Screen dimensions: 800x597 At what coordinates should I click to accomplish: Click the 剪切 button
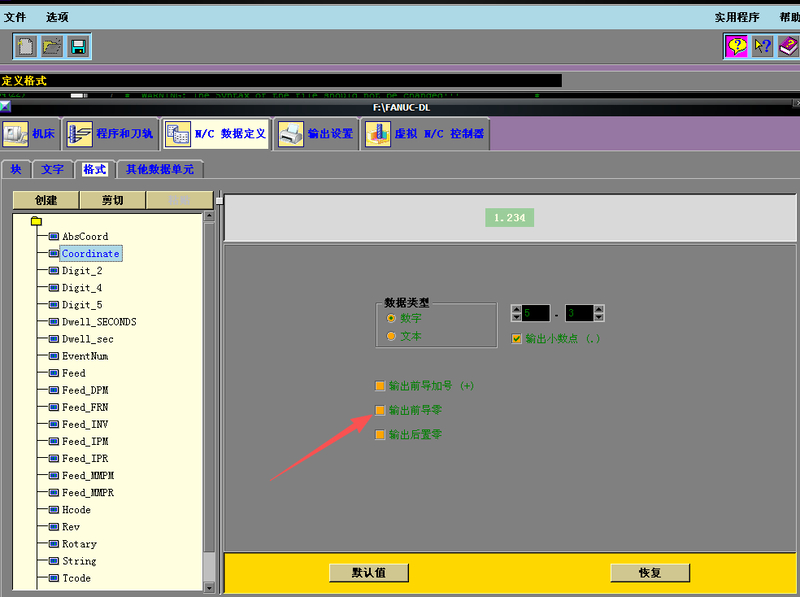[x=113, y=200]
